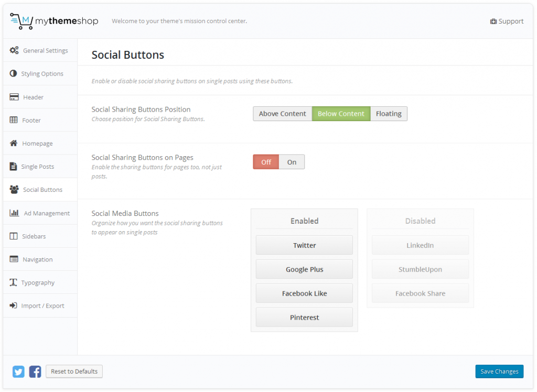Image resolution: width=537 pixels, height=392 pixels.
Task: Turn Social Sharing Buttons on Pages to On
Action: [292, 161]
